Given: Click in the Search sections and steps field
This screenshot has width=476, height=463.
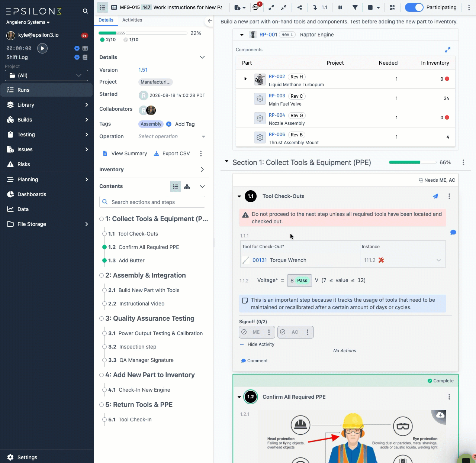Looking at the screenshot, I should (x=152, y=202).
